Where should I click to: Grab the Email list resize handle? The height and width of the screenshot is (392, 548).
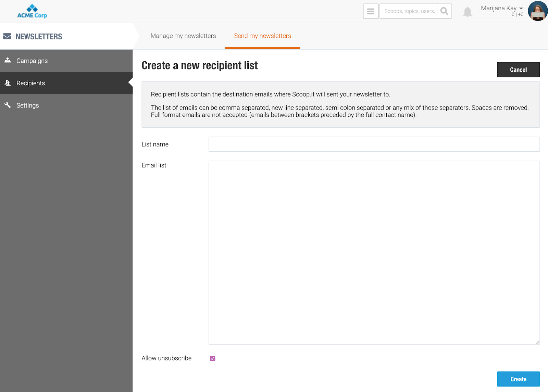tap(537, 342)
